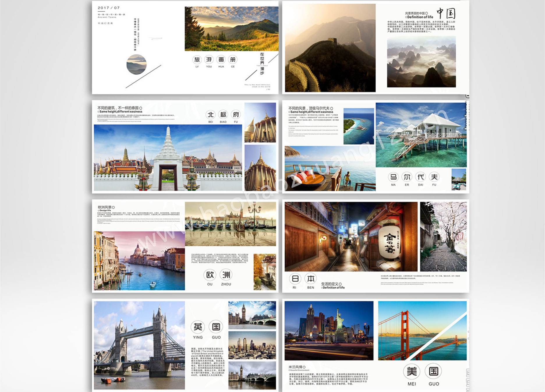Select the Thai Grand Palace gate photo
Viewport: 545px width, 392px height.
[x=168, y=158]
